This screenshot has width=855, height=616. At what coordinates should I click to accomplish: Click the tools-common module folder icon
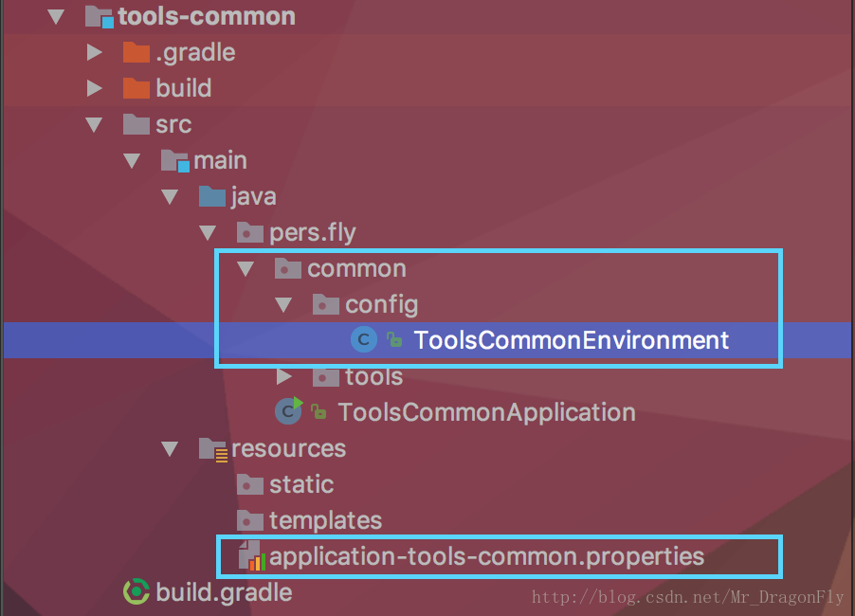(100, 17)
